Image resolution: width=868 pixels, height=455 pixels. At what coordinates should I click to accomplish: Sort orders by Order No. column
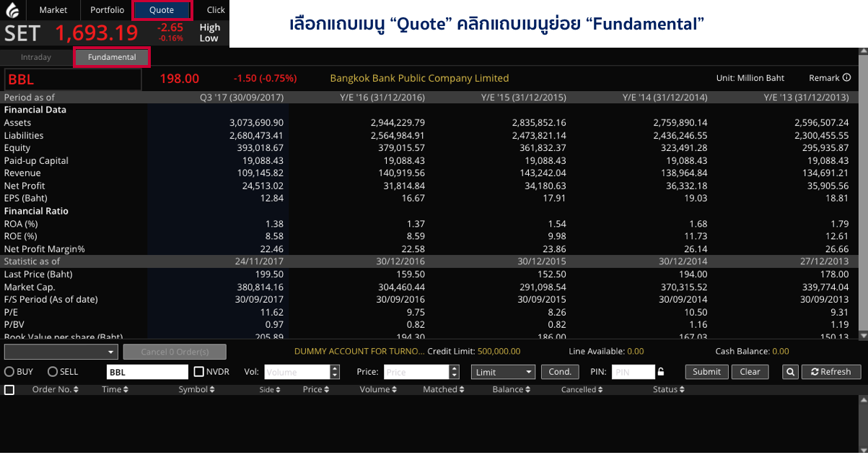(x=56, y=390)
